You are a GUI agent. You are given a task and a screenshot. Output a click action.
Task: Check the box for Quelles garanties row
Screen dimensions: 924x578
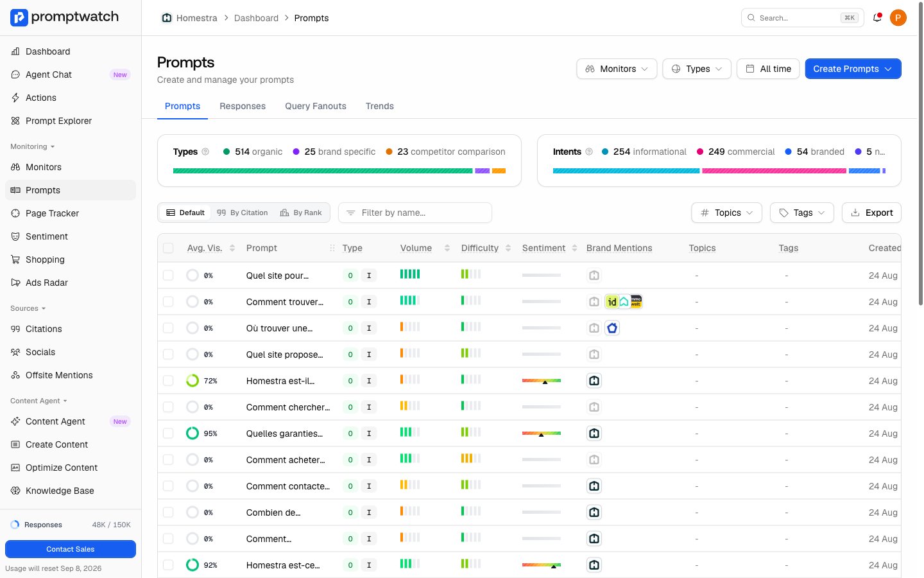[x=168, y=433]
